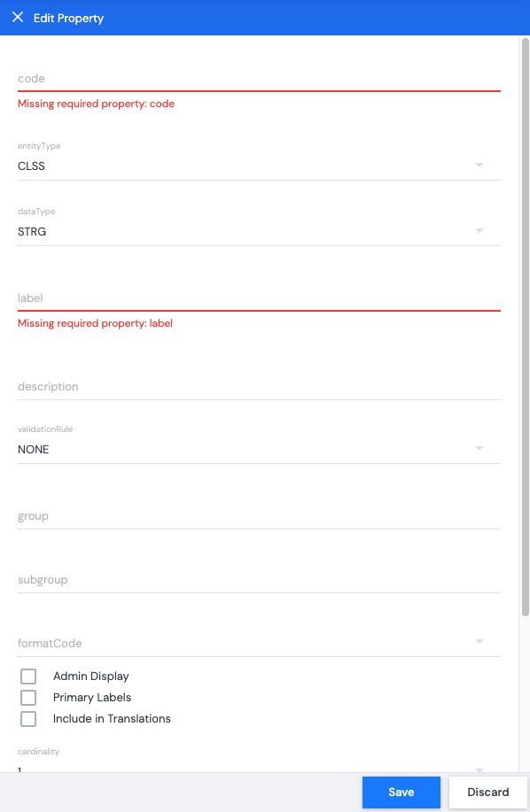This screenshot has width=530, height=812.
Task: Click the vertical scrollbar thumb
Action: pos(526,328)
